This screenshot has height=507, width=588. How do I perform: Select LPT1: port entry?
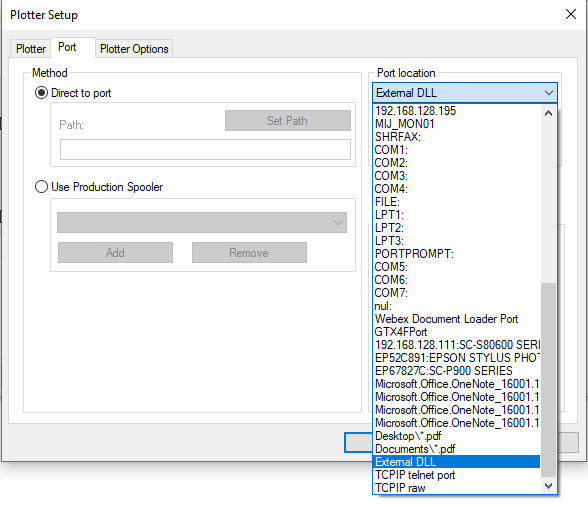tap(456, 215)
